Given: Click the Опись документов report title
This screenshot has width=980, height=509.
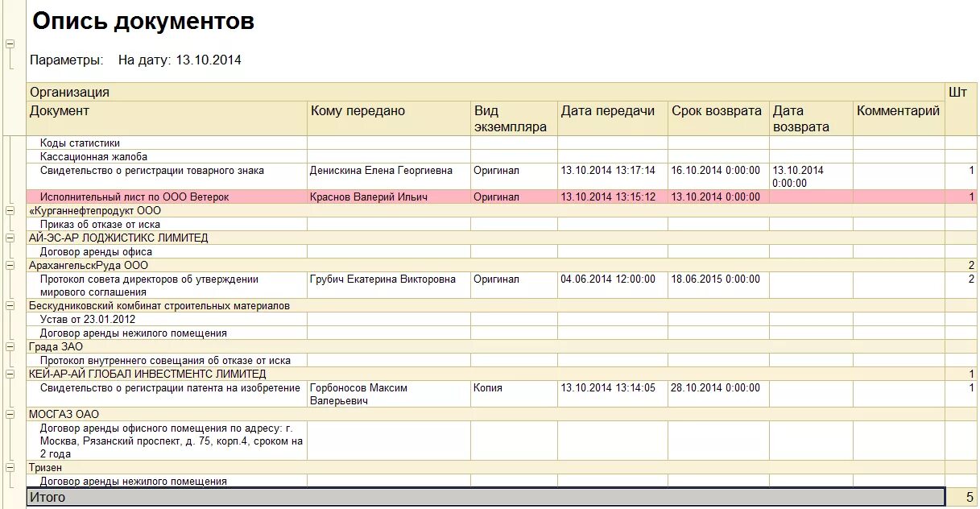Looking at the screenshot, I should (143, 22).
